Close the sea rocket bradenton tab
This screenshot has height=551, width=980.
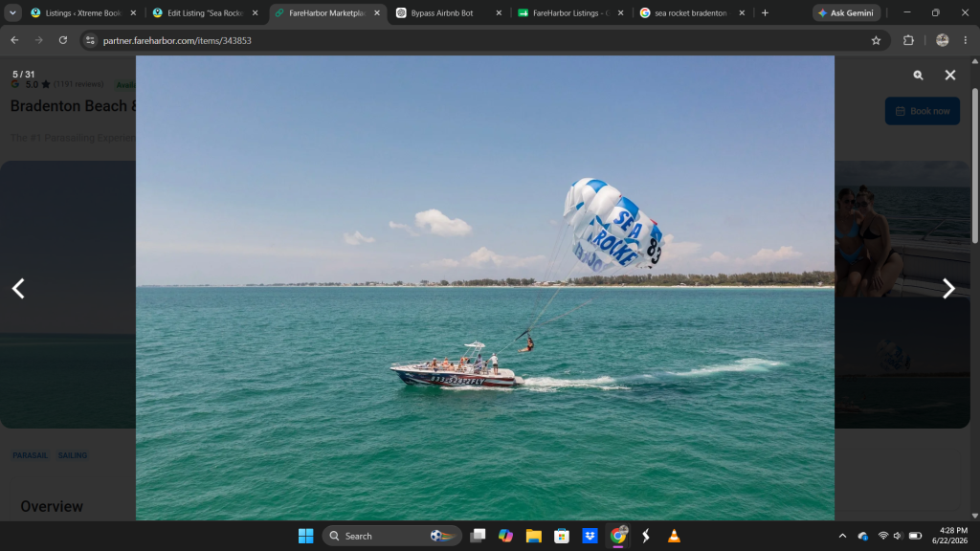[x=742, y=13]
